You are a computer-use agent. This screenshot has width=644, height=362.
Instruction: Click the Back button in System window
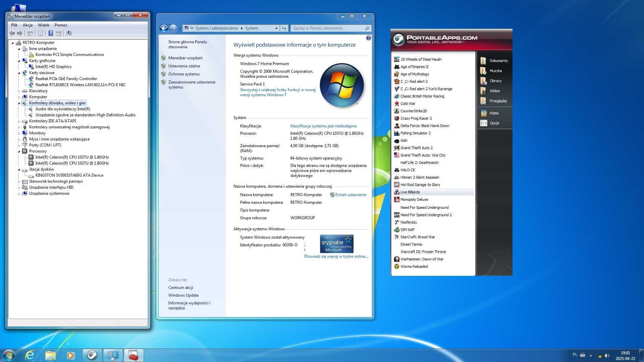[164, 28]
